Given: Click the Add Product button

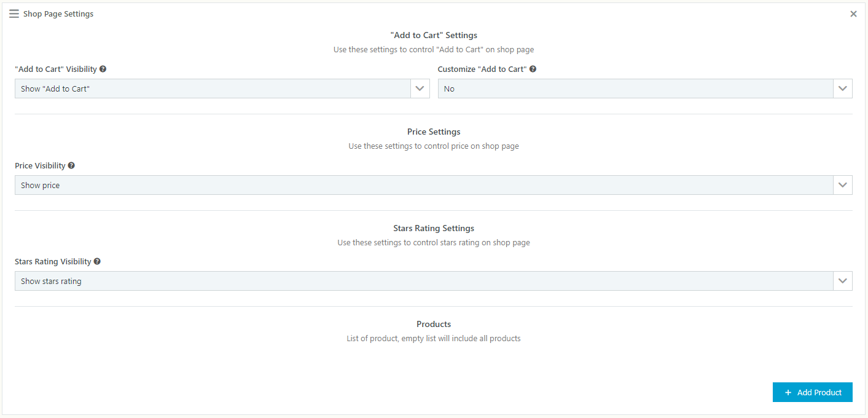Looking at the screenshot, I should tap(813, 392).
